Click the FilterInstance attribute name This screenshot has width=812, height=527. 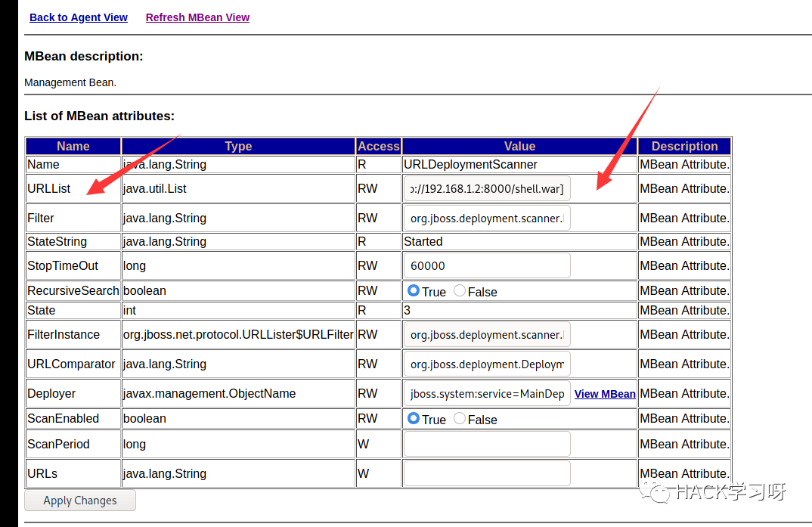point(64,335)
